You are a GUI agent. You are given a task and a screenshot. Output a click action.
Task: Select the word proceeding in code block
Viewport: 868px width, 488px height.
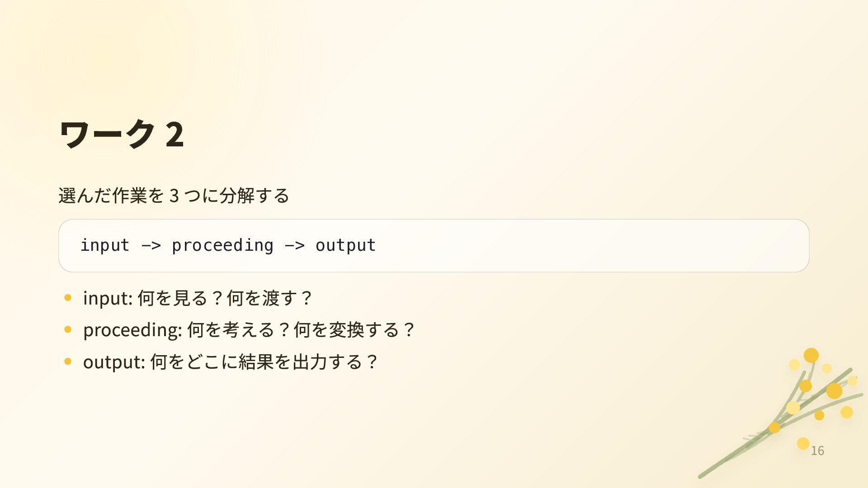222,245
